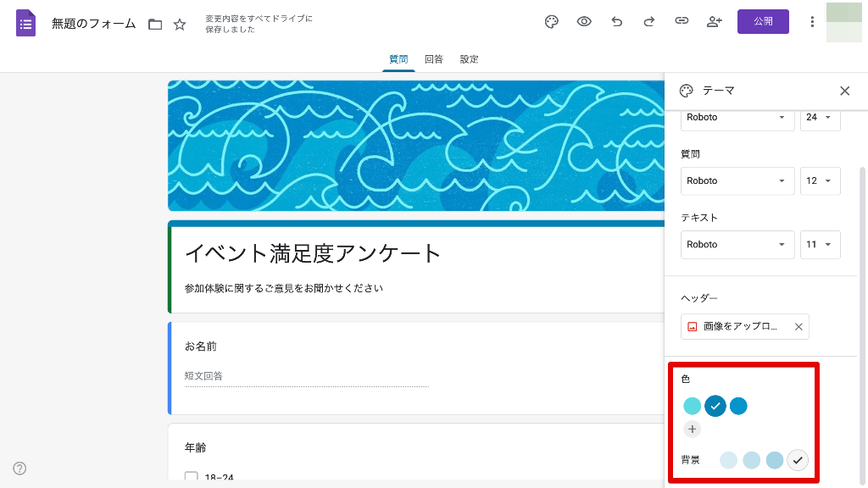Click the redo arrow icon
Viewport: 868px width, 488px height.
pyautogui.click(x=648, y=22)
